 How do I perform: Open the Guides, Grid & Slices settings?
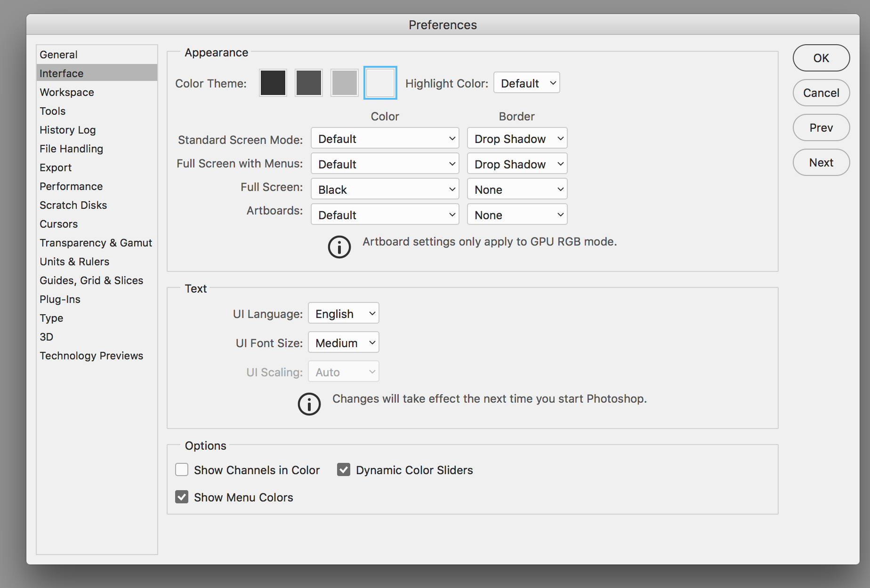91,280
